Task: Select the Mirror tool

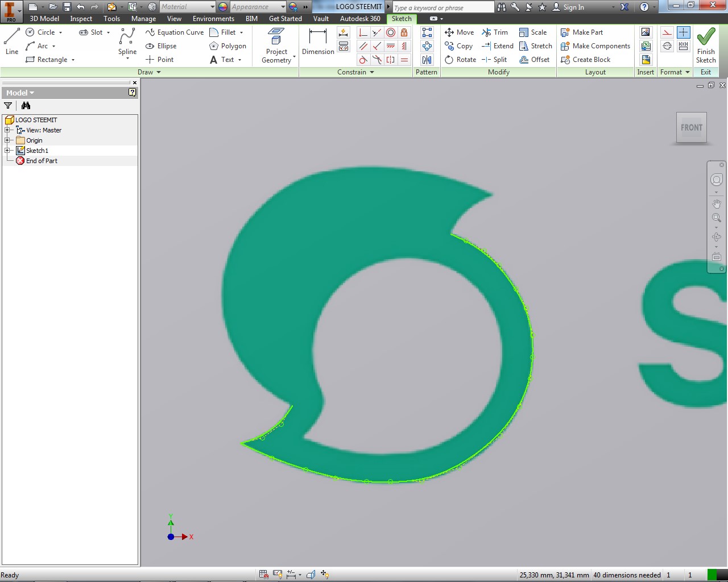Action: click(x=427, y=60)
